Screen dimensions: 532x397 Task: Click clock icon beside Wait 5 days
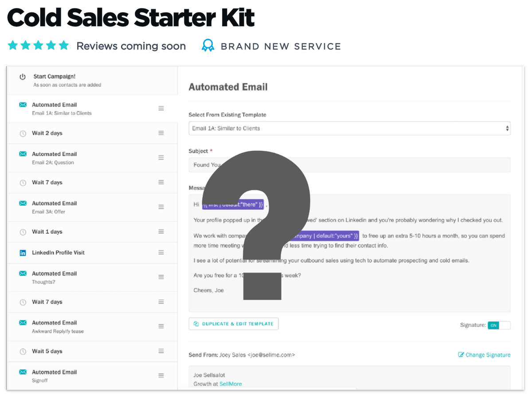[23, 351]
